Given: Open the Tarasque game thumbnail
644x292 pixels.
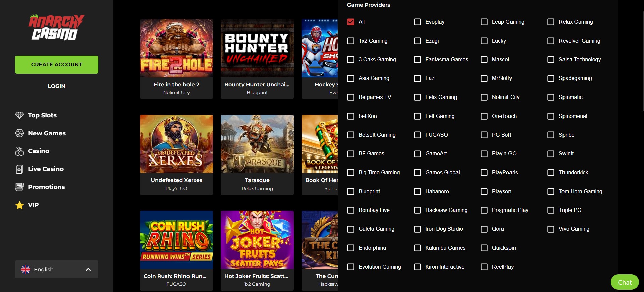Looking at the screenshot, I should point(257,144).
